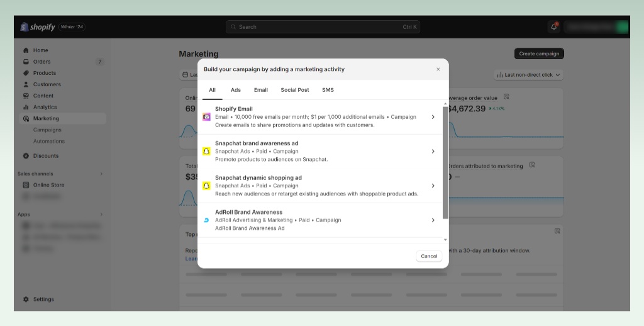The height and width of the screenshot is (326, 644).
Task: Click the Marketing target icon in sidebar
Action: point(26,118)
